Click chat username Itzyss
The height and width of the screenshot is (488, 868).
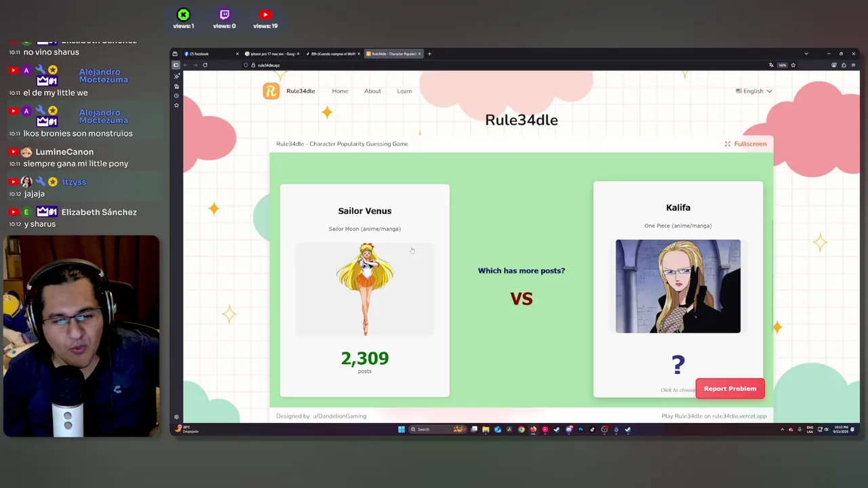pyautogui.click(x=74, y=182)
